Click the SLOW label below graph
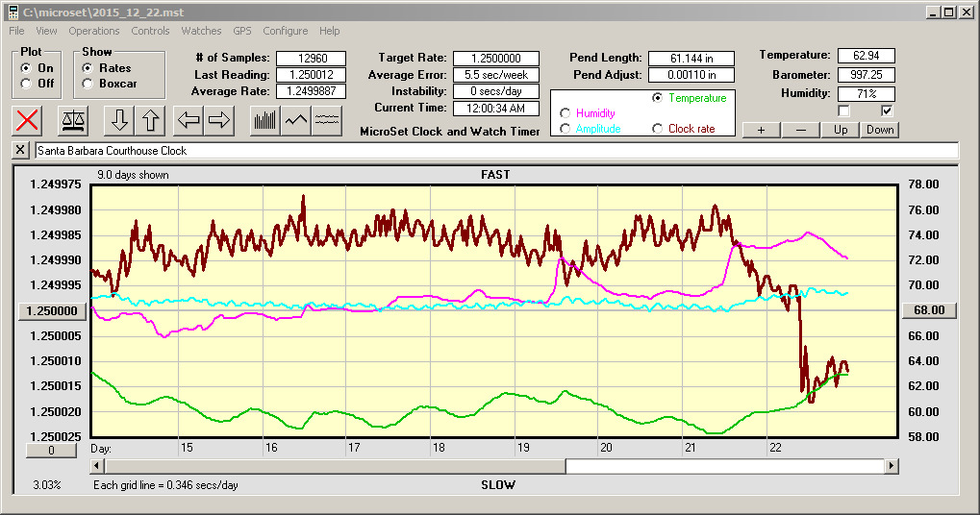980x515 pixels. click(498, 485)
